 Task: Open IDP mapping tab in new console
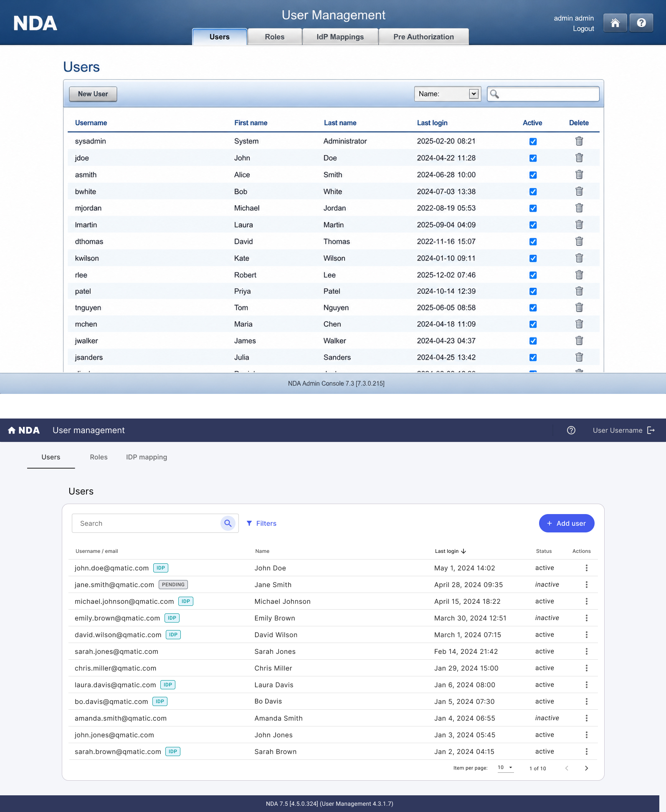[147, 457]
